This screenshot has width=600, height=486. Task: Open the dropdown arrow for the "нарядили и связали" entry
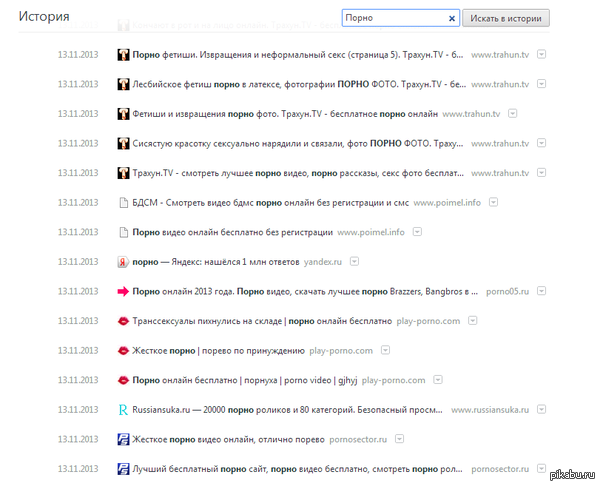tap(541, 143)
